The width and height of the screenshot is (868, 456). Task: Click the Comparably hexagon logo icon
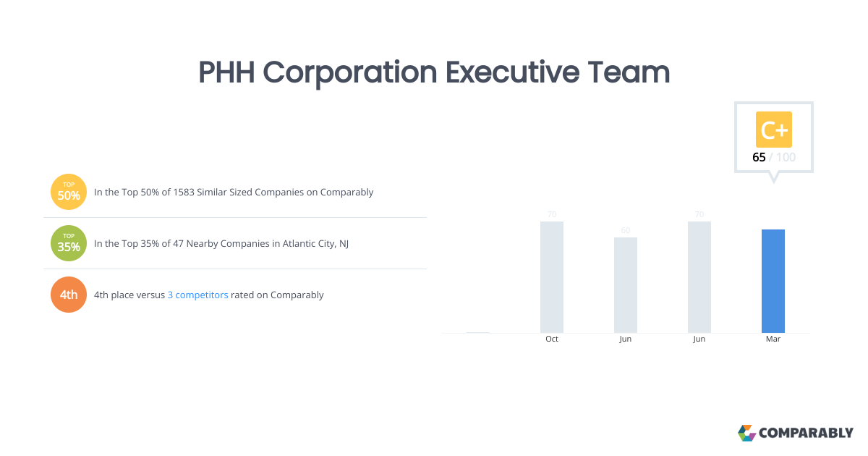coord(746,433)
